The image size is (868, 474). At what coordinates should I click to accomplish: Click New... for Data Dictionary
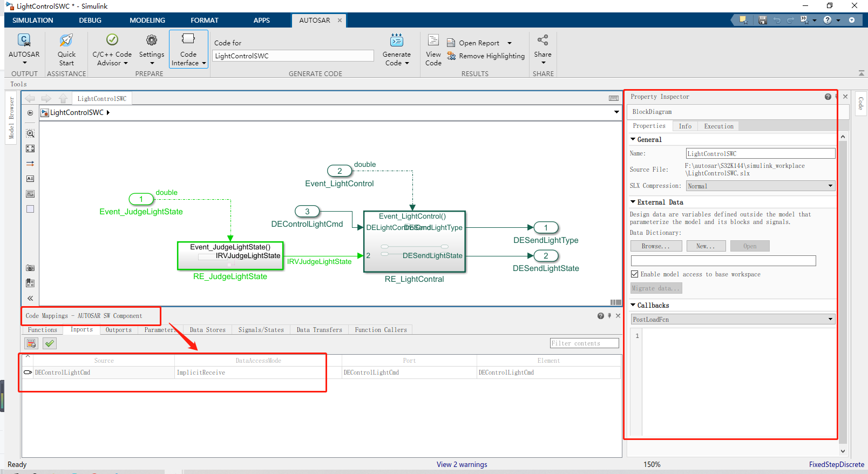point(705,246)
